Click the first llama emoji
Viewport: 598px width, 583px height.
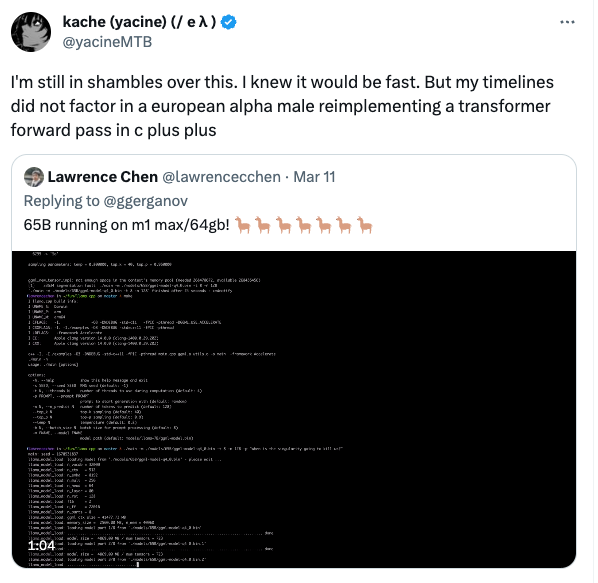pos(243,225)
